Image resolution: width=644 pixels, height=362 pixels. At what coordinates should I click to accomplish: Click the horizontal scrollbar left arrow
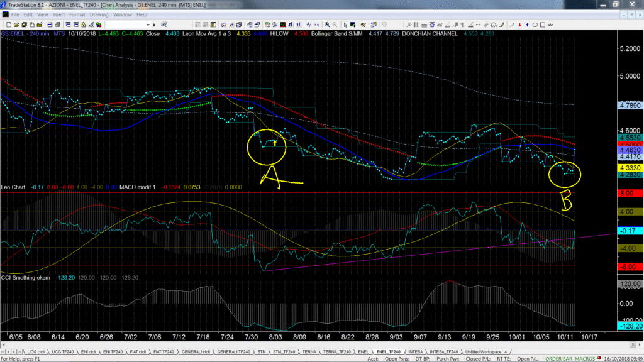point(4,345)
